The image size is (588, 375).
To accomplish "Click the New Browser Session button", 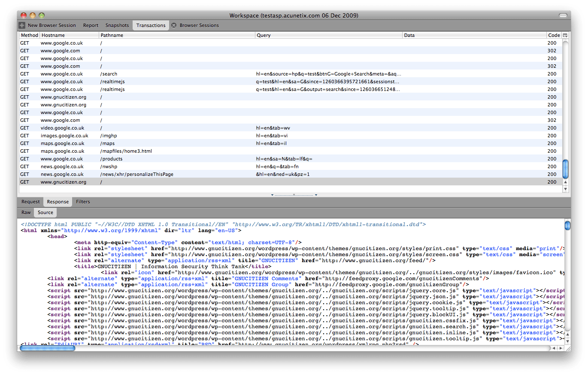I will 48,25.
